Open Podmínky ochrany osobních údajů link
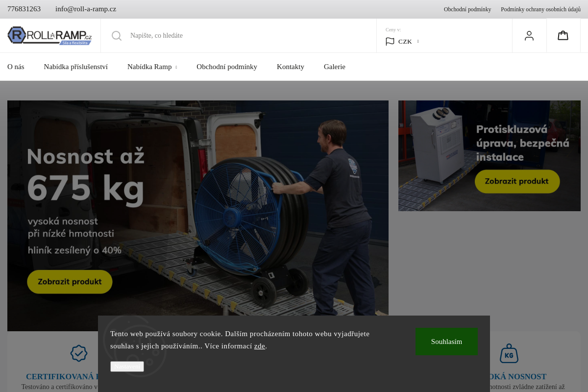 [540, 9]
